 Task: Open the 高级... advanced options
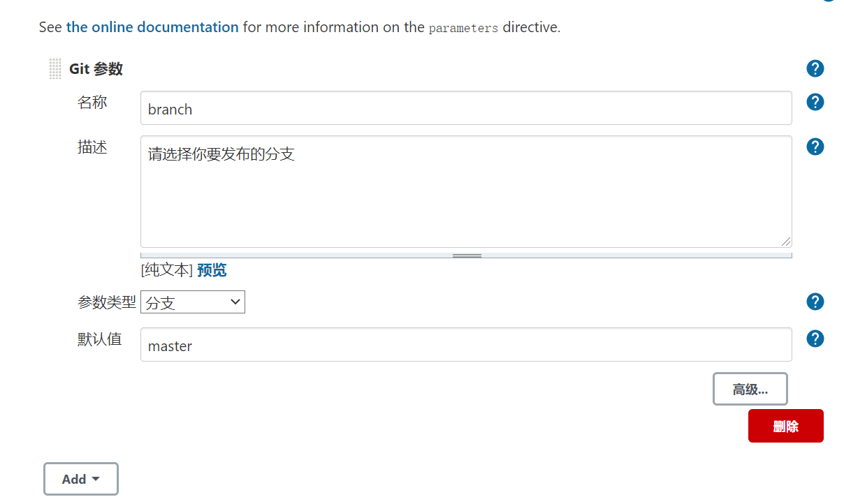[750, 390]
